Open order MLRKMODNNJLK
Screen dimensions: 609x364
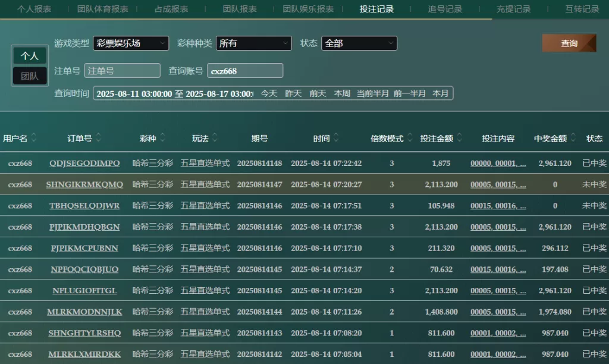click(x=84, y=312)
